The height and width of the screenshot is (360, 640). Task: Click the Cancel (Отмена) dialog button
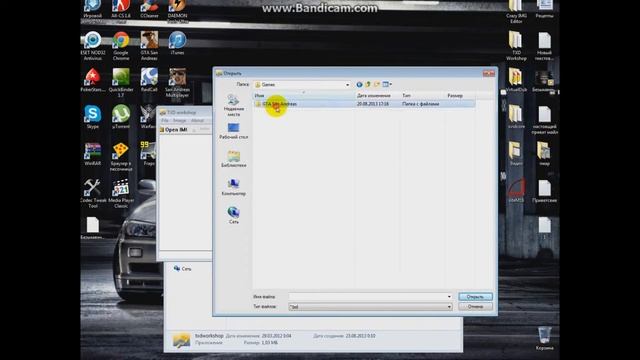[475, 307]
